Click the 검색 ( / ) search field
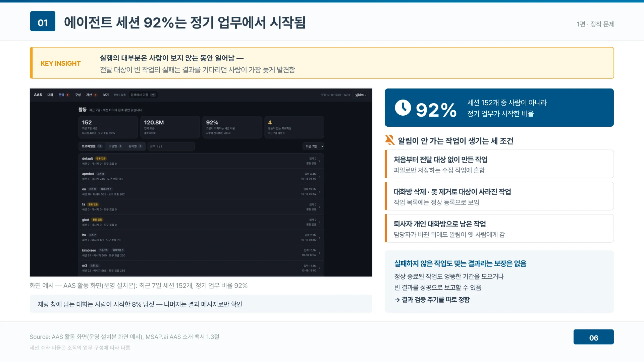 pos(171,146)
